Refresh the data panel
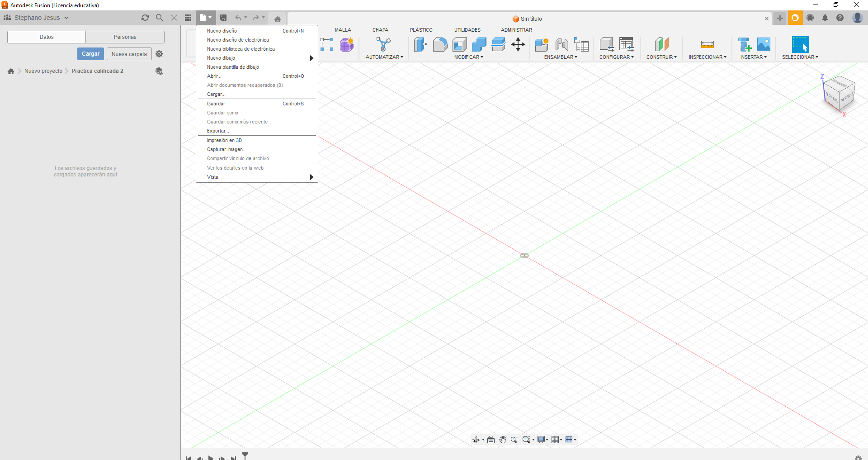This screenshot has width=868, height=460. [145, 18]
